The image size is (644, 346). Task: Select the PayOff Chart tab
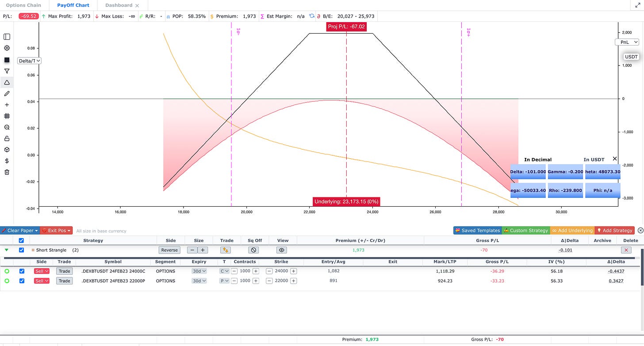[73, 5]
